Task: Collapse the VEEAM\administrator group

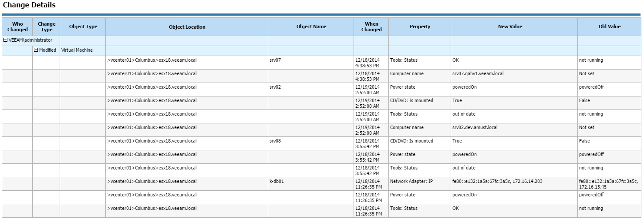Action: 5,40
